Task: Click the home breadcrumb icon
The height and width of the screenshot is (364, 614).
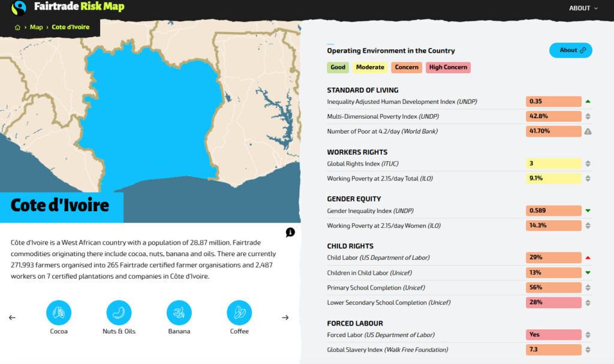Action: click(18, 27)
